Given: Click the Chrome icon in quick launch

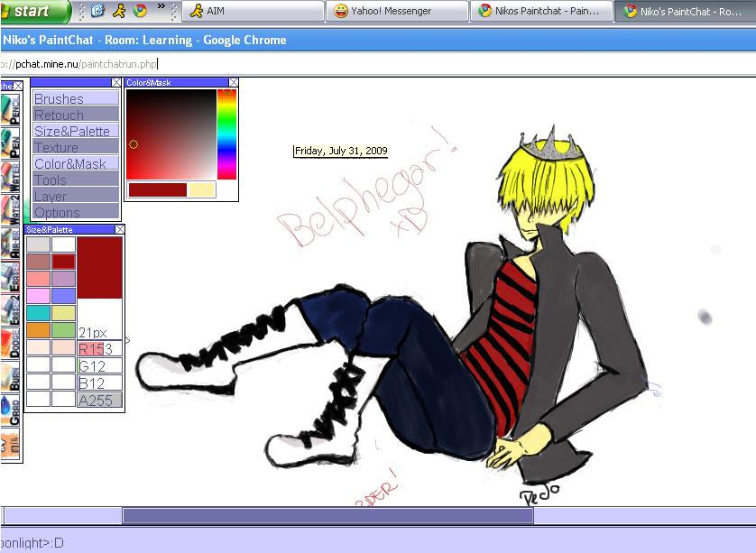Looking at the screenshot, I should click(140, 11).
